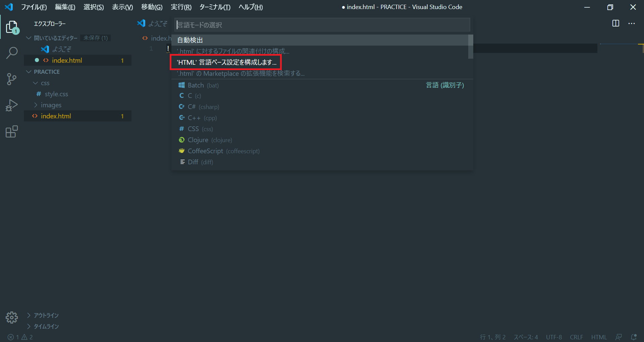The width and height of the screenshot is (644, 342).
Task: Click the 未保存 (1) unsaved badge
Action: click(96, 38)
